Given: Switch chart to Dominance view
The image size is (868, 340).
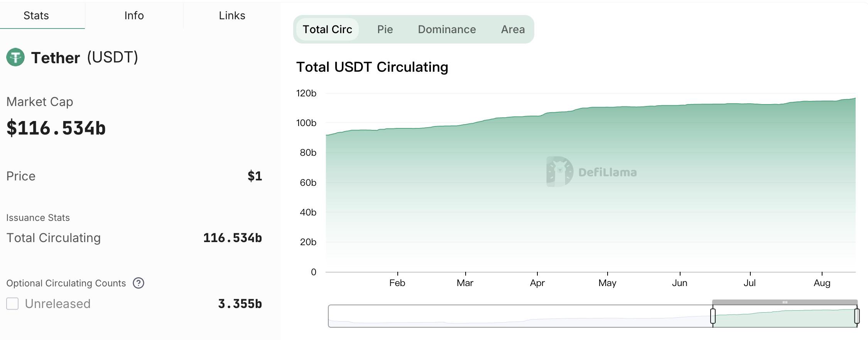Looking at the screenshot, I should coord(447,29).
